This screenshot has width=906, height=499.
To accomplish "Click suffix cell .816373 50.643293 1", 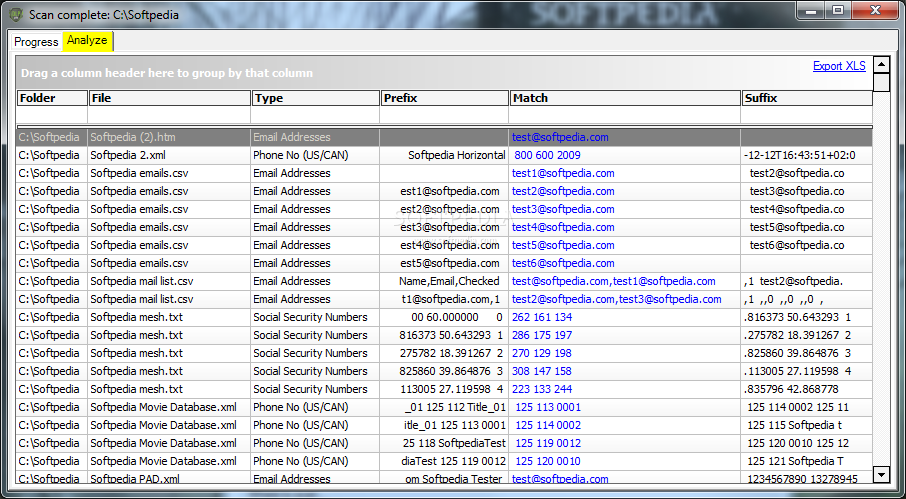I will 807,317.
